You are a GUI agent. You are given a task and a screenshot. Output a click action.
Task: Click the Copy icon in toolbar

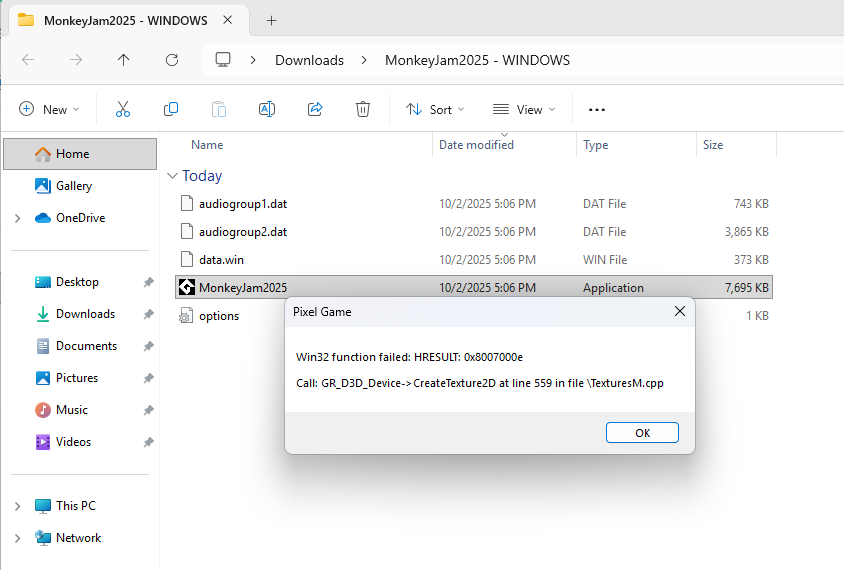[171, 109]
